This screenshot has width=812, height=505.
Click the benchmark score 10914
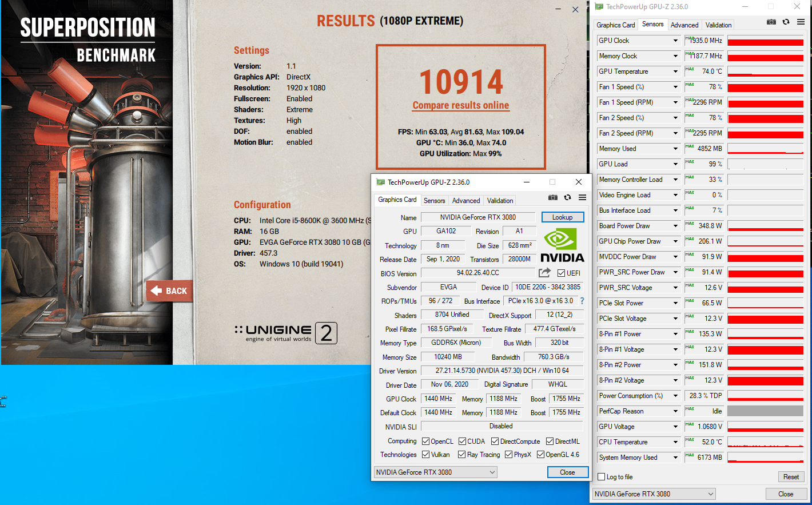(461, 82)
